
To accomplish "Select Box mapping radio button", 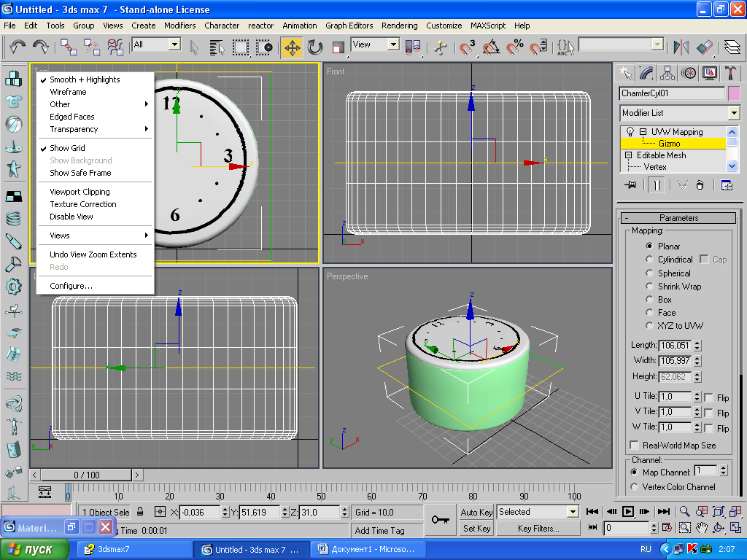I will point(649,299).
